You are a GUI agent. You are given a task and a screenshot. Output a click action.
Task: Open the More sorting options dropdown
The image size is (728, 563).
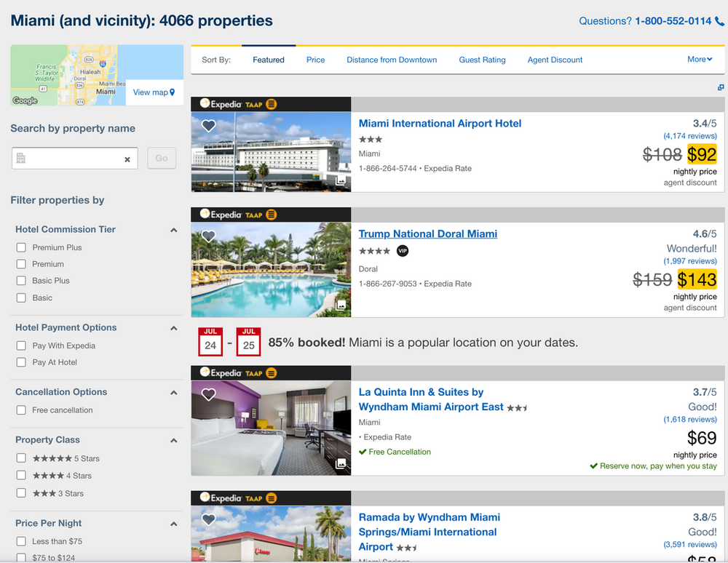point(699,60)
